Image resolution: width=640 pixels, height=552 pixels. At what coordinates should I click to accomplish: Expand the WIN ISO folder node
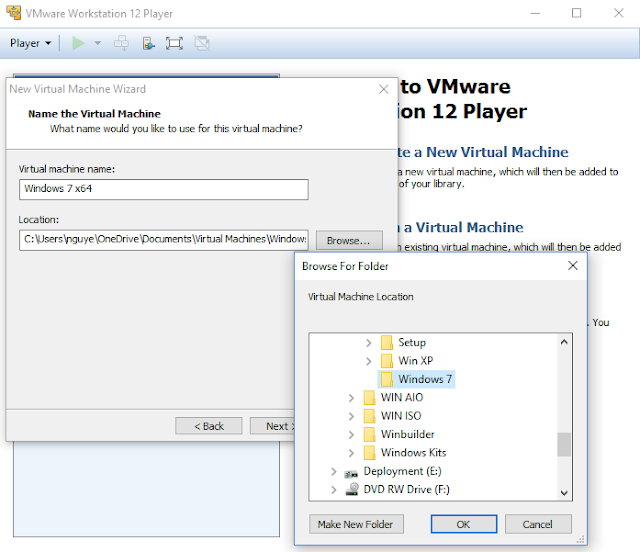tap(351, 416)
